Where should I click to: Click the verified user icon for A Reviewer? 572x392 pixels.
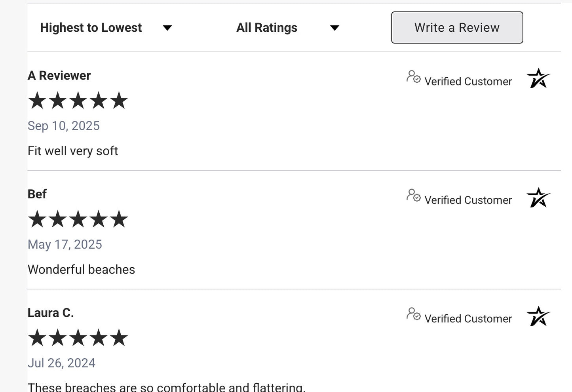[413, 76]
